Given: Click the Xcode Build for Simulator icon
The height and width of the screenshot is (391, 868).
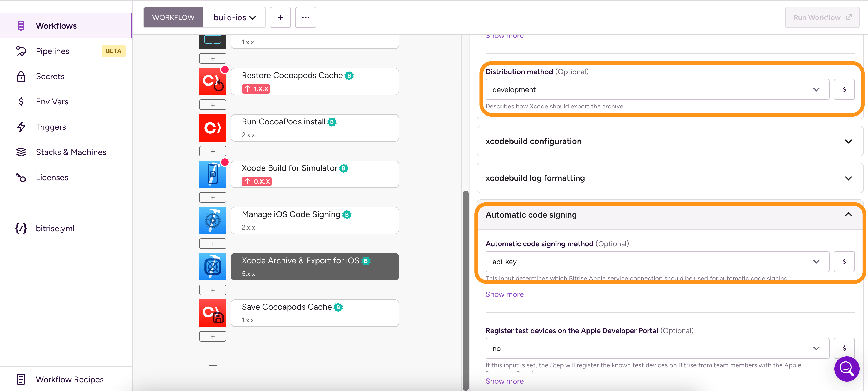Looking at the screenshot, I should tap(213, 174).
